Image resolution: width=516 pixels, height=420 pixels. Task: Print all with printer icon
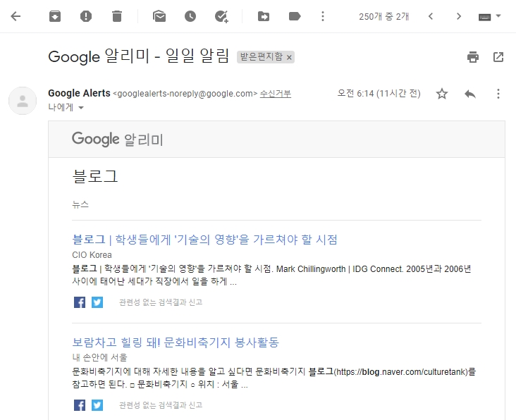click(x=473, y=57)
